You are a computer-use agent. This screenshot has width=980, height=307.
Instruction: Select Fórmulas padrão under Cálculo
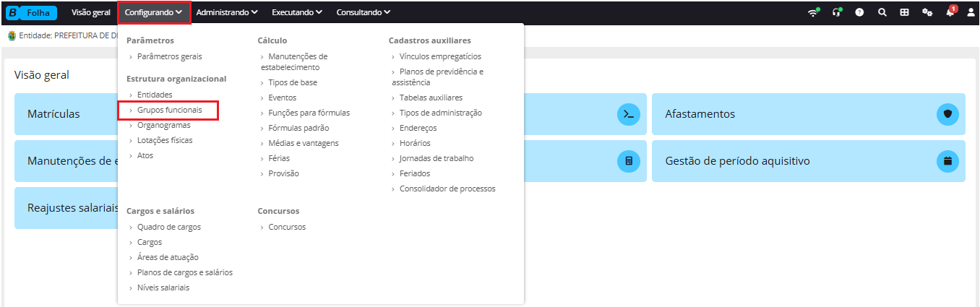click(298, 128)
